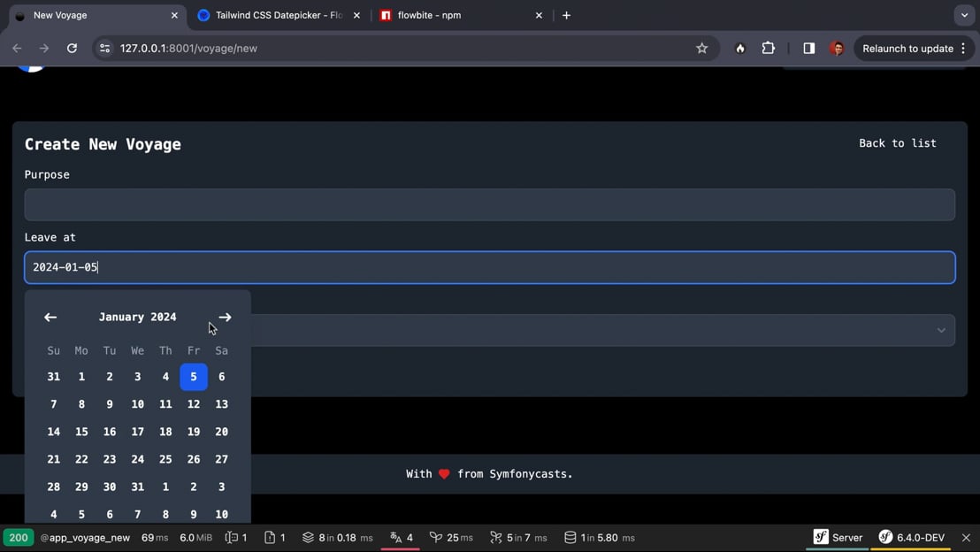
Task: Go back with browser back arrow
Action: click(x=17, y=48)
